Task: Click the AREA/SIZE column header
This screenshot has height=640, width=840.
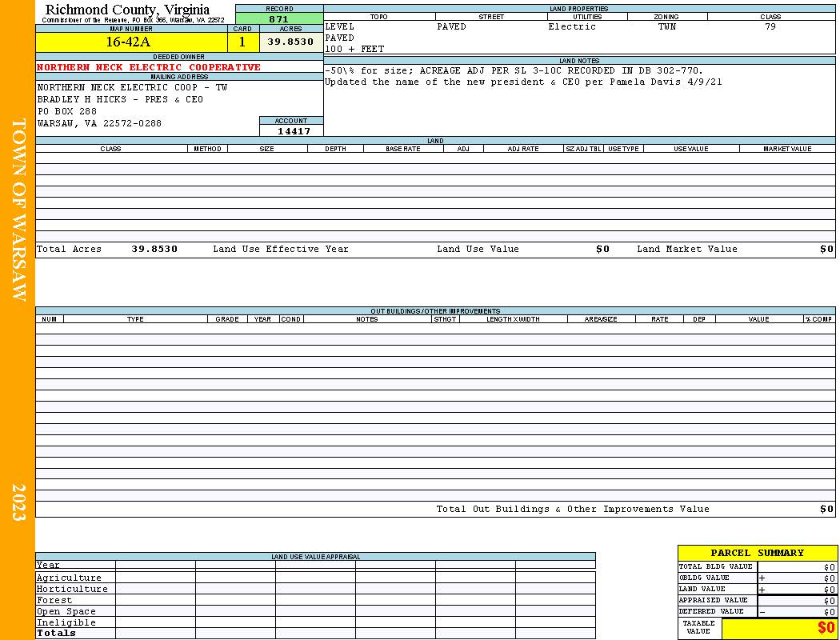Action: coord(601,319)
